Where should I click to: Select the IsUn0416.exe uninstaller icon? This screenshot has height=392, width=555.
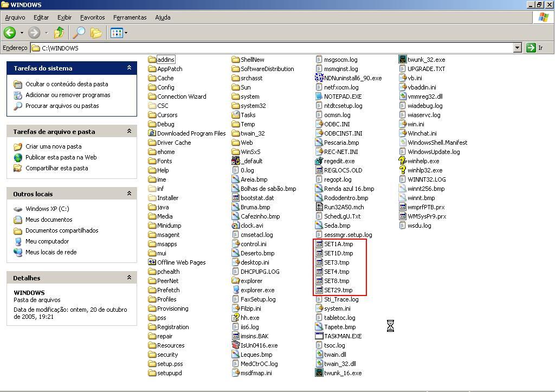point(235,345)
